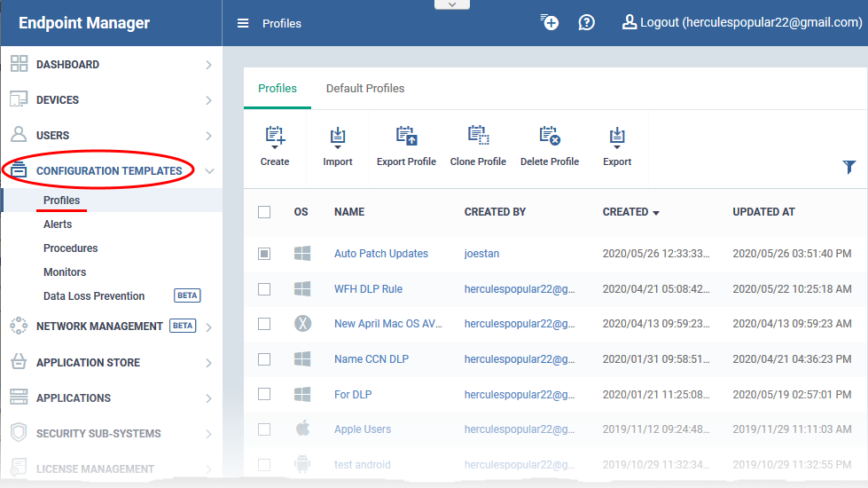
Task: Toggle the hamburger menu icon
Action: pyautogui.click(x=243, y=23)
